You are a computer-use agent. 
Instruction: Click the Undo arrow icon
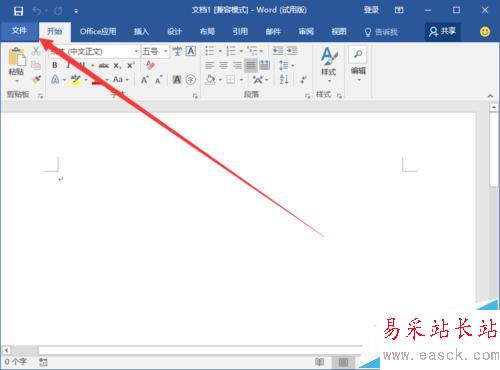tap(37, 11)
